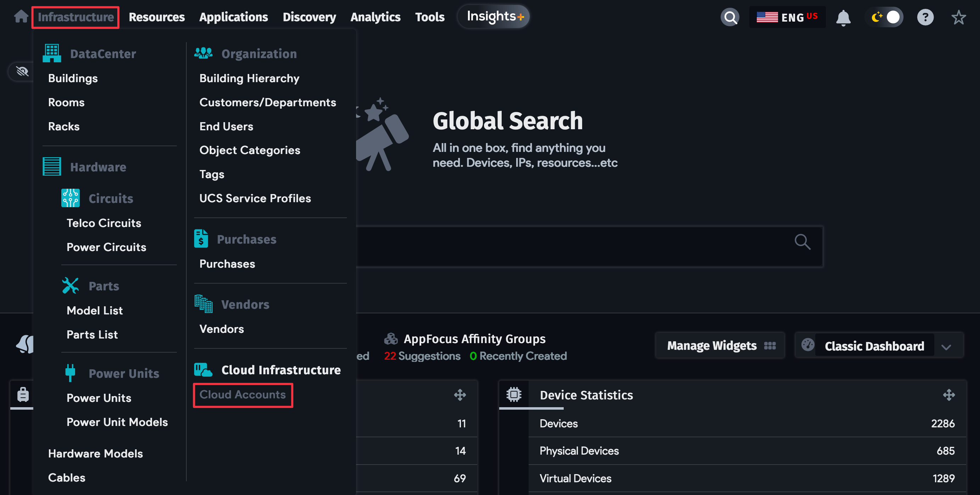Click the Cloud Infrastructure cloud icon
The width and height of the screenshot is (980, 495).
pyautogui.click(x=203, y=369)
